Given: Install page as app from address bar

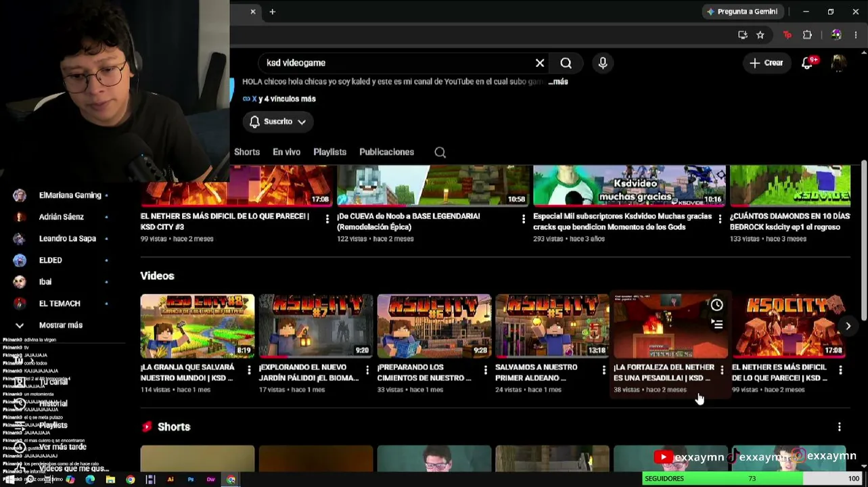Looking at the screenshot, I should coord(743,35).
